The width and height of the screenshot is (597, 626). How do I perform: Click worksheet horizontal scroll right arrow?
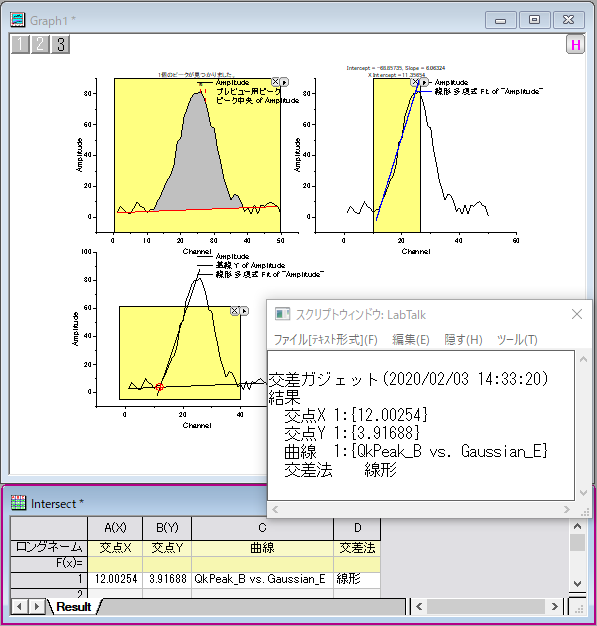[554, 607]
